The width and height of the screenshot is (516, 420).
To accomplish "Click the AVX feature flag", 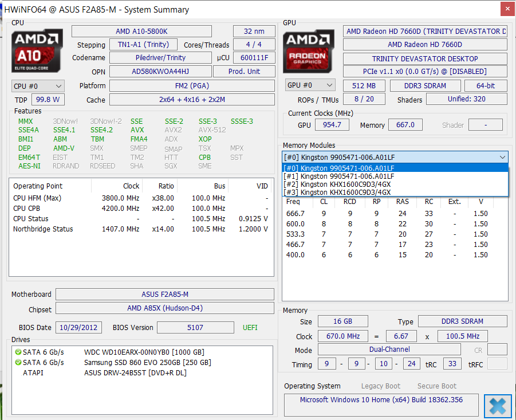I will 137,130.
